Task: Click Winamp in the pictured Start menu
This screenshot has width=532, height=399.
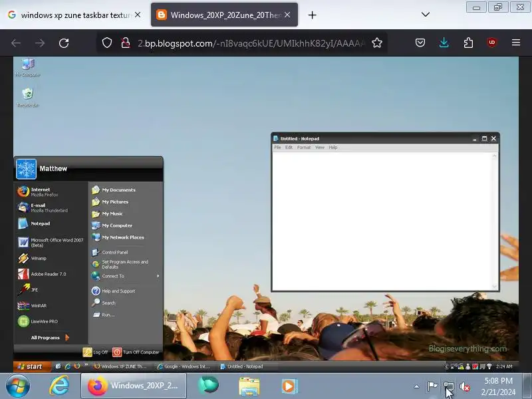Action: point(39,258)
